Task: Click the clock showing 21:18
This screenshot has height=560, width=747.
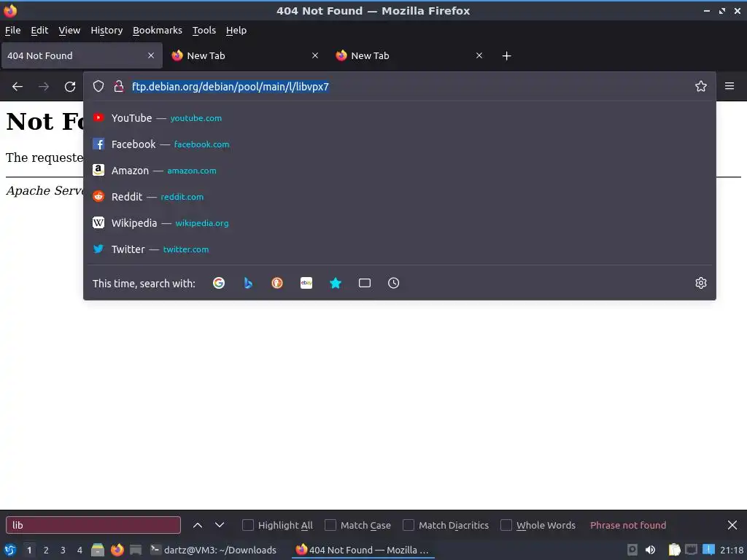Action: pyautogui.click(x=731, y=550)
